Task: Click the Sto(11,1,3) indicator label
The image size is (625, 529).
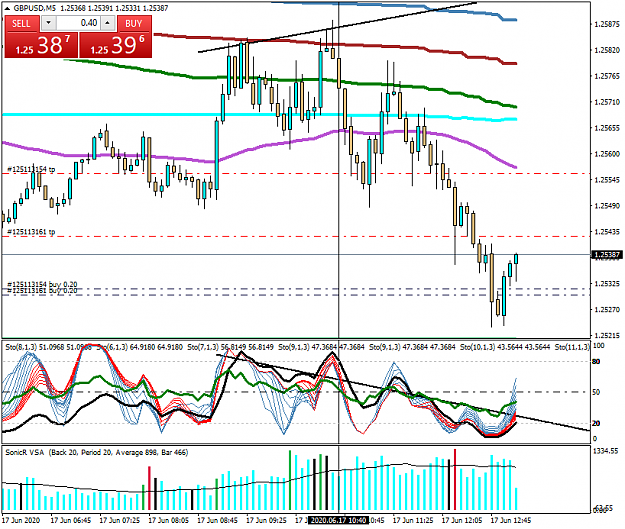Action: click(572, 347)
